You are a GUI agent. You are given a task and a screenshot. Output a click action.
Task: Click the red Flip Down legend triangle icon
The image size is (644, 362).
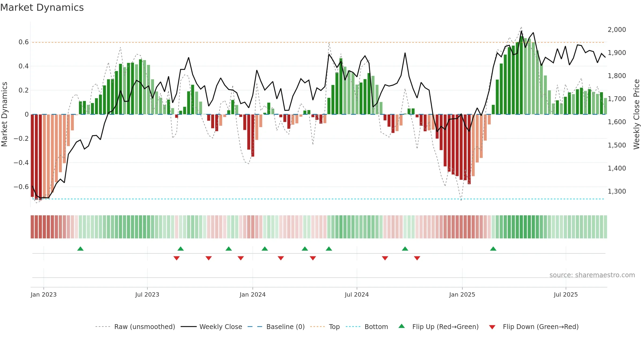point(492,327)
